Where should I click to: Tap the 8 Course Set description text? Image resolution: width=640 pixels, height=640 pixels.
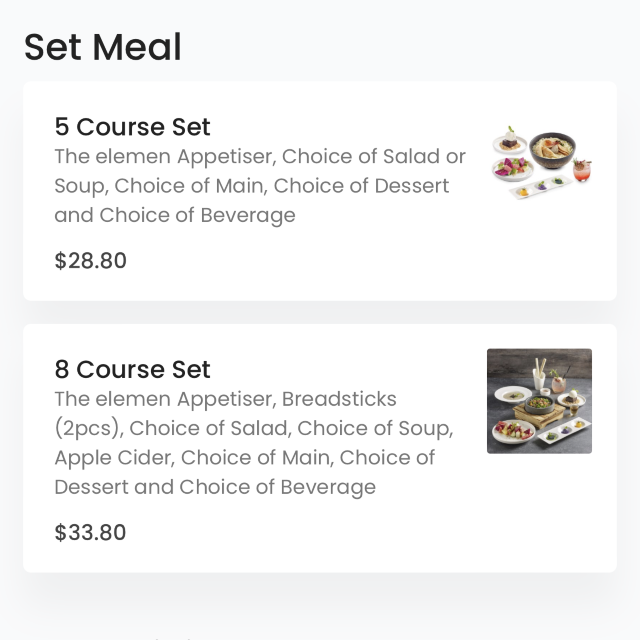click(x=254, y=443)
